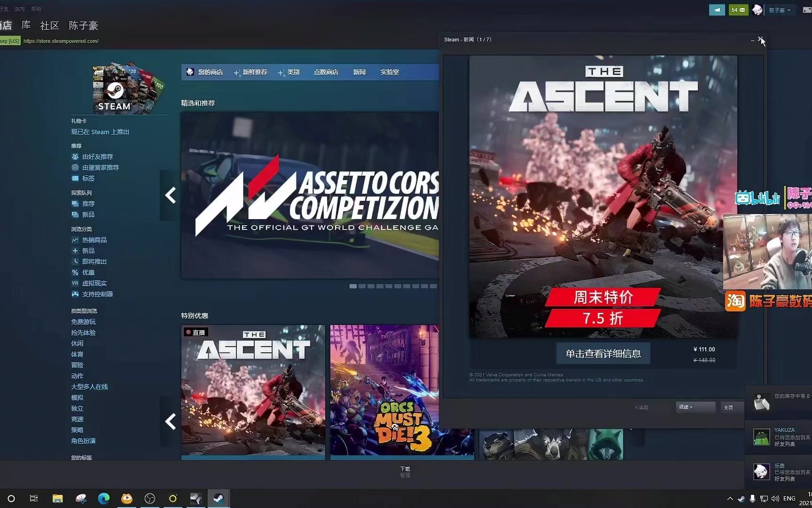Screen dimensions: 812x508
Task: Go to previous featured carousel item
Action: 170,195
